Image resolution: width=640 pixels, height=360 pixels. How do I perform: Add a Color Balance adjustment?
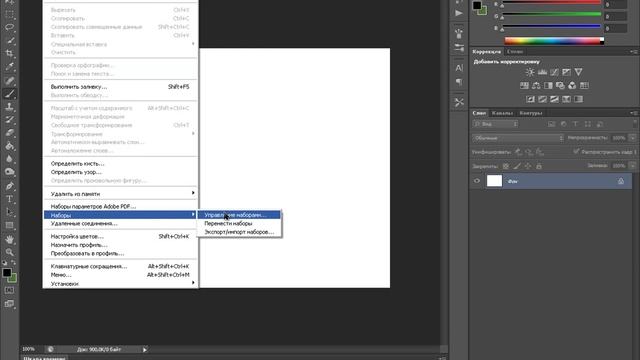536,86
